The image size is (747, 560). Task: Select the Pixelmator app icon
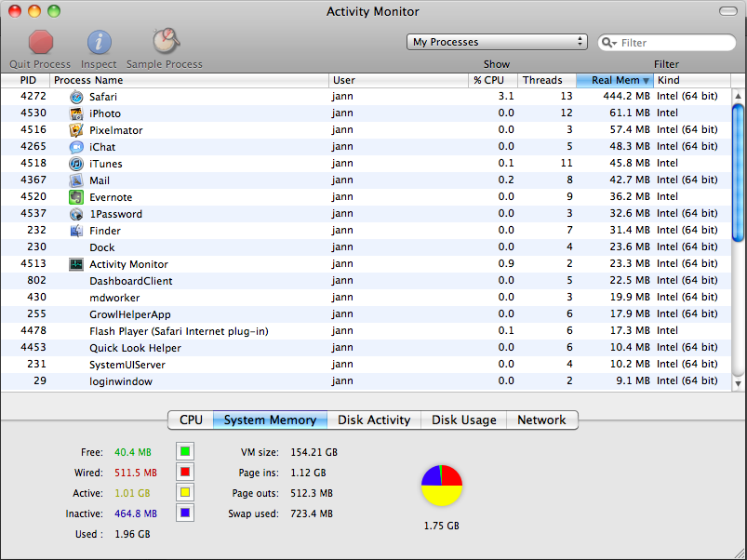76,130
